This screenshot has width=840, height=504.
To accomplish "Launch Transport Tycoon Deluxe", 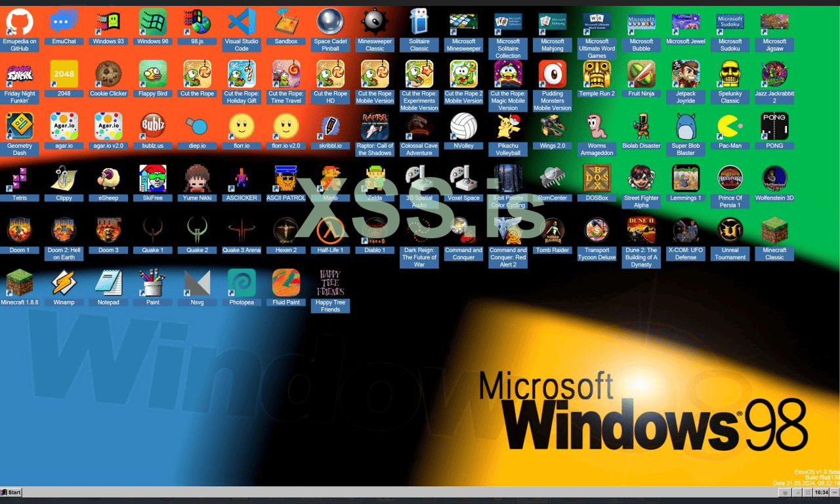I will coord(597,230).
